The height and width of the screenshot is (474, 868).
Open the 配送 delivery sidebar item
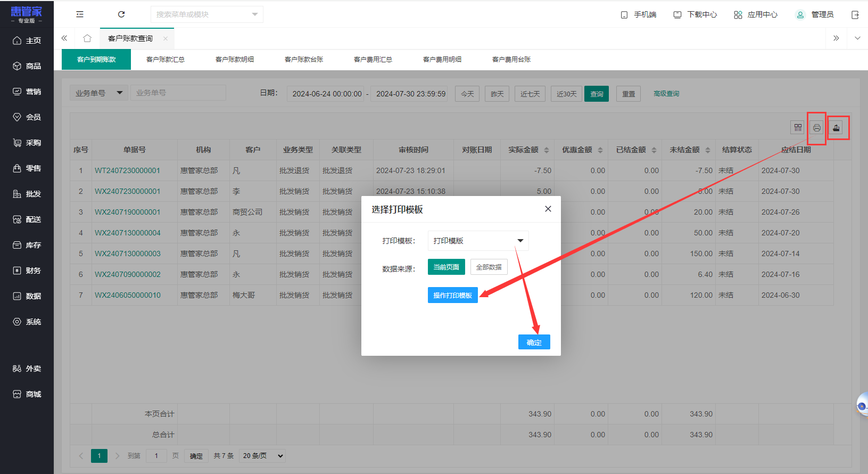pyautogui.click(x=27, y=219)
